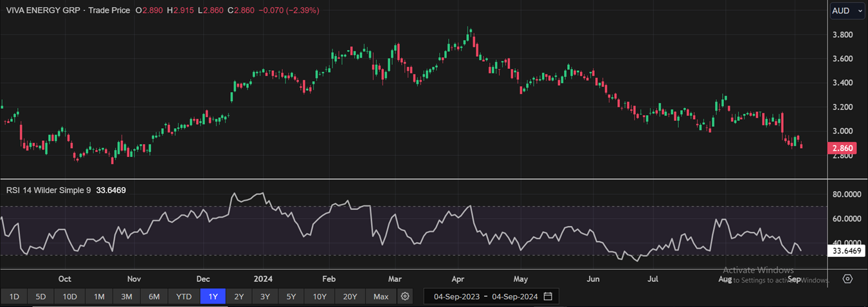Image resolution: width=868 pixels, height=307 pixels.
Task: Switch to the 10D range
Action: [x=69, y=297]
